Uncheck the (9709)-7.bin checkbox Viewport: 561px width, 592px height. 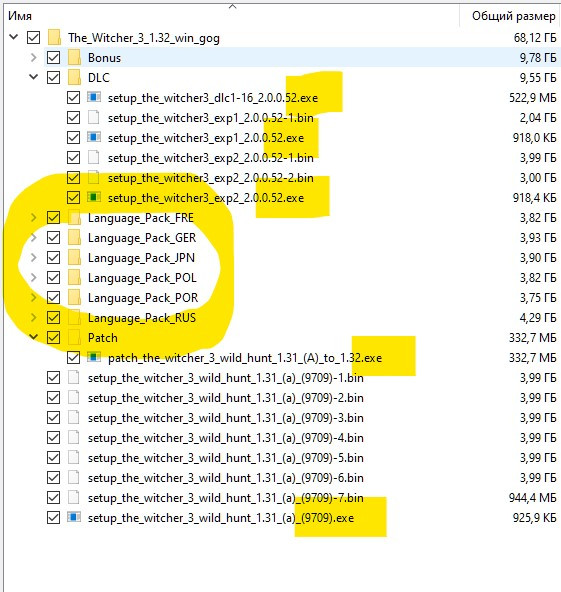click(53, 497)
